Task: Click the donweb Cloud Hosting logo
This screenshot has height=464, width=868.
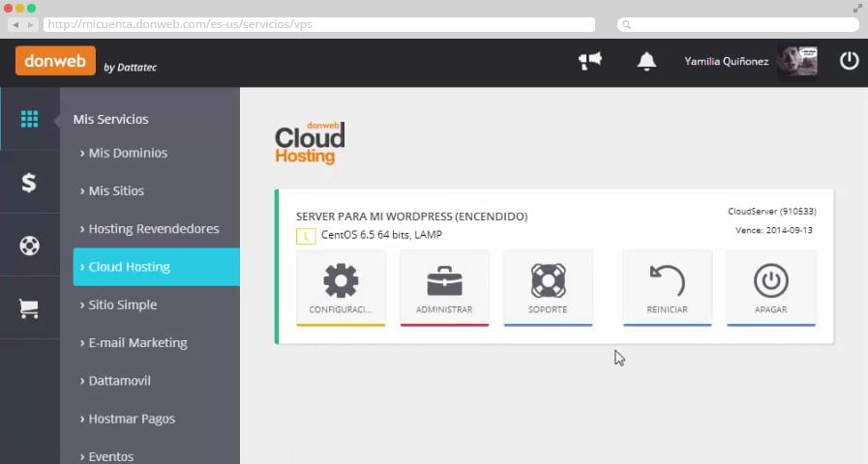Action: point(310,143)
